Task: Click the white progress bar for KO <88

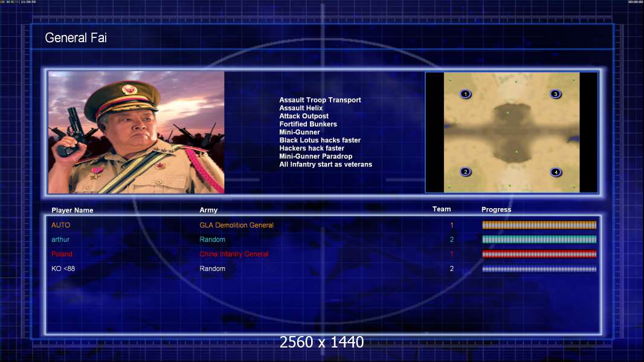Action: point(539,269)
